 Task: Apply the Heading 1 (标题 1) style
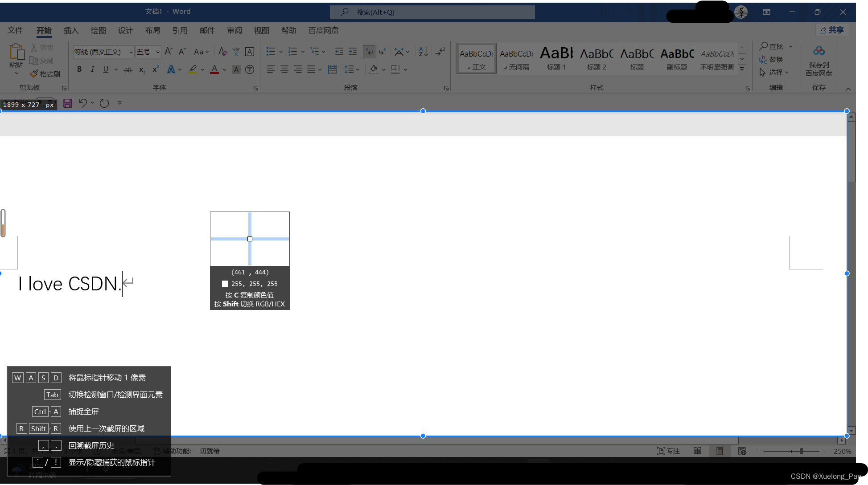(556, 58)
